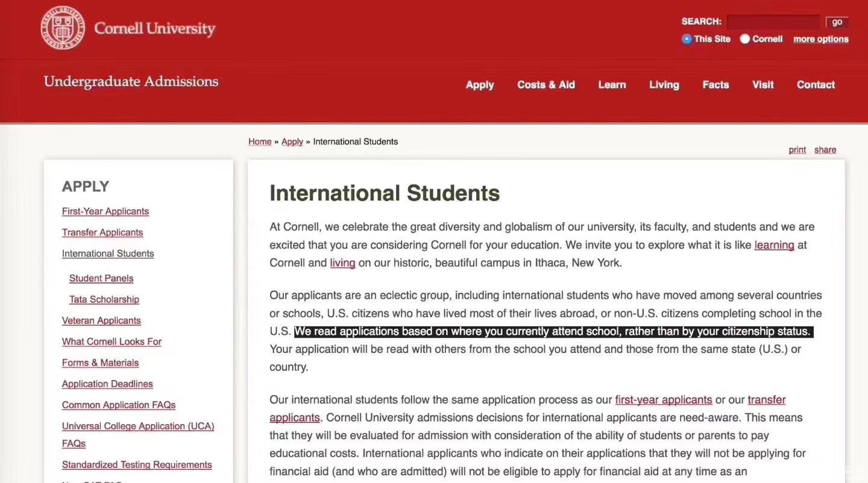Screen dimensions: 868x483
Task: Click the International Students page heading
Action: (385, 193)
